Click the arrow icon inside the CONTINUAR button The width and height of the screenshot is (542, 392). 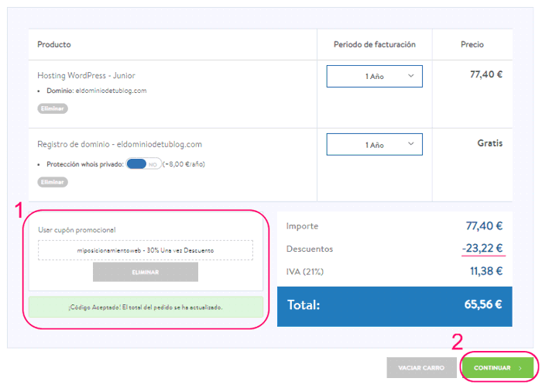(521, 368)
